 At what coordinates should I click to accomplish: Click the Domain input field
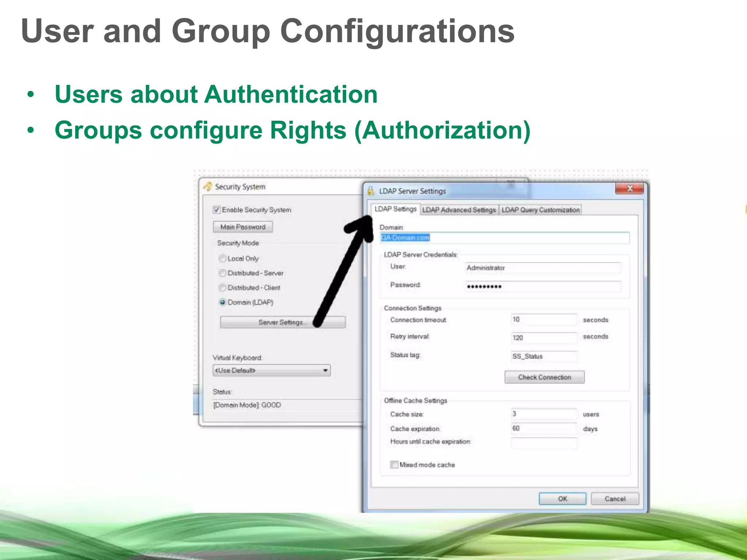point(504,238)
